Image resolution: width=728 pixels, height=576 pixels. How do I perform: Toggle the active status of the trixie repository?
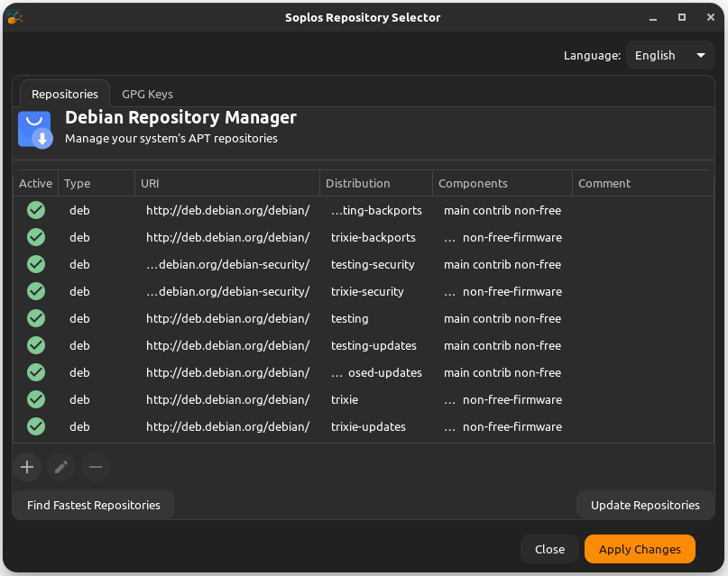point(35,399)
